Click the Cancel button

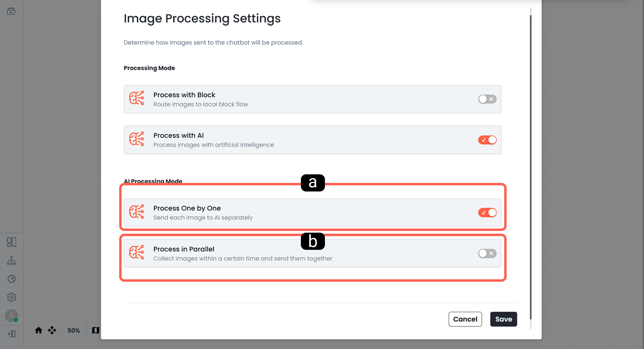[x=465, y=319]
